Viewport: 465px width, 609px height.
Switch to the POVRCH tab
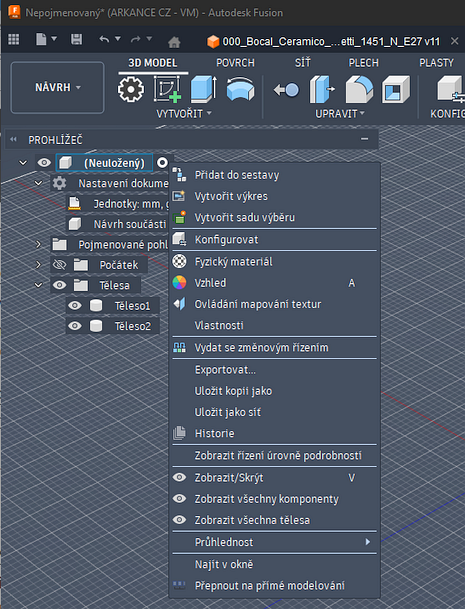coord(235,63)
